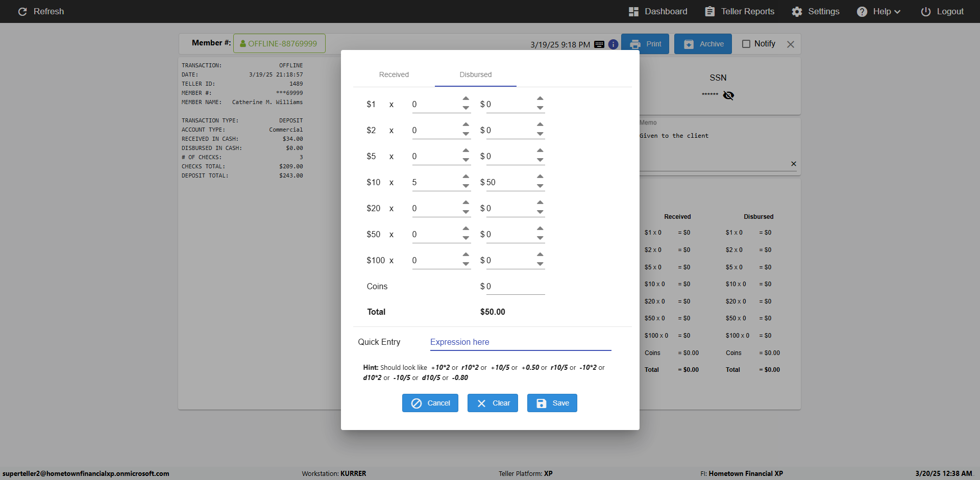
Task: Click the keyboard icon beside the timestamp
Action: coord(599,44)
